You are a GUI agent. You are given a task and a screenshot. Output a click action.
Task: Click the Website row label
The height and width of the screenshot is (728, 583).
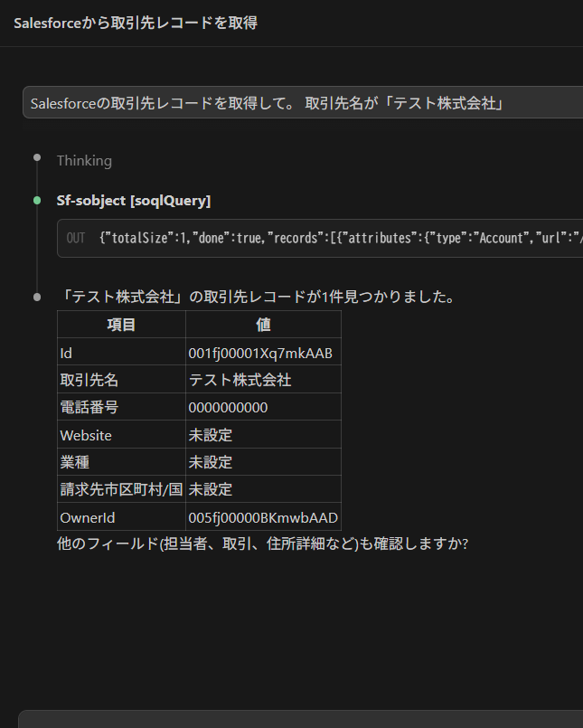pyautogui.click(x=86, y=436)
